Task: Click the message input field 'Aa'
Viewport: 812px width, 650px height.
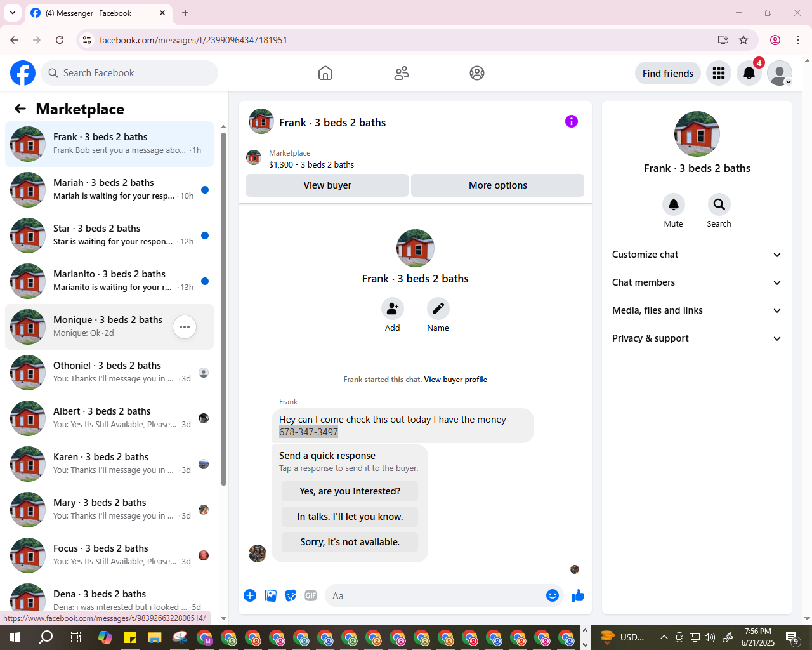Action: 444,595
